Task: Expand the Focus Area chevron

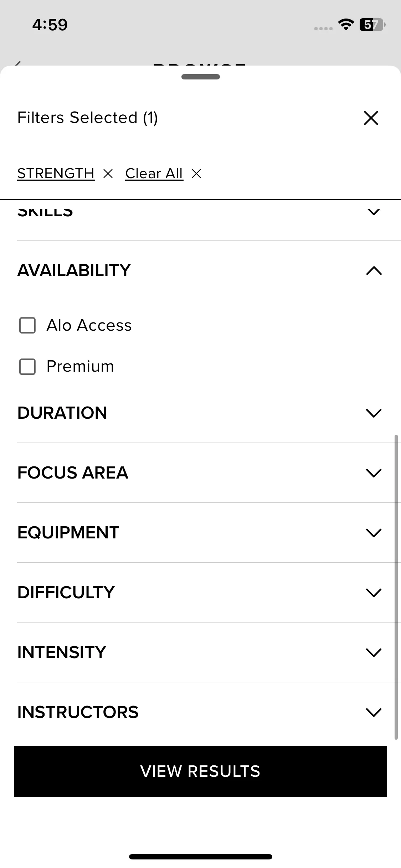Action: click(374, 473)
